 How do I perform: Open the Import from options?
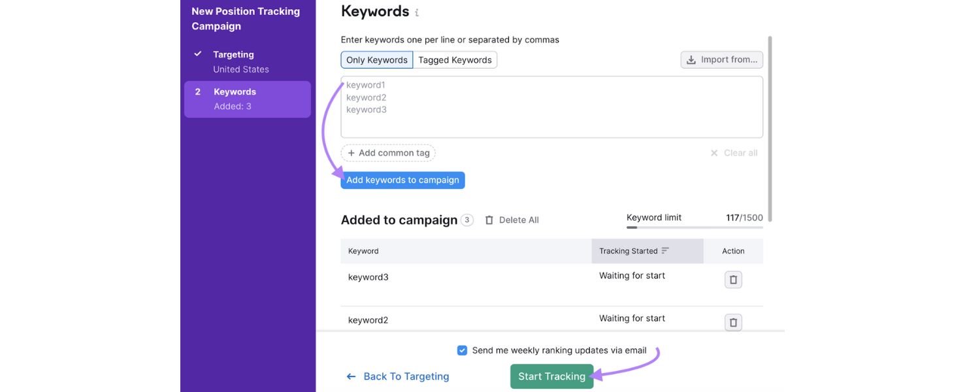click(721, 59)
